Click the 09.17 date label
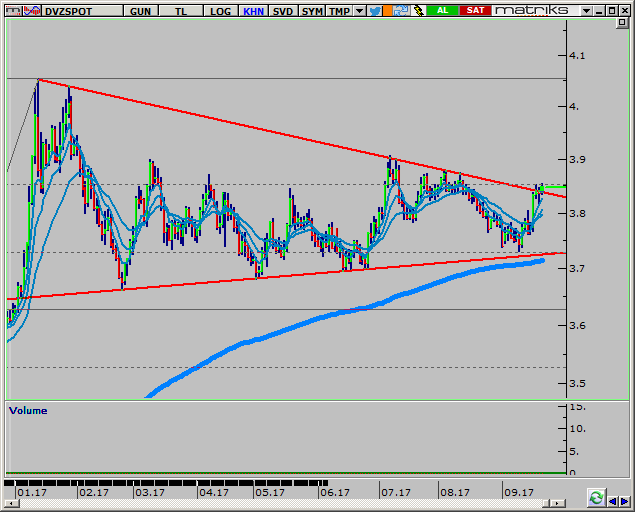 (519, 493)
